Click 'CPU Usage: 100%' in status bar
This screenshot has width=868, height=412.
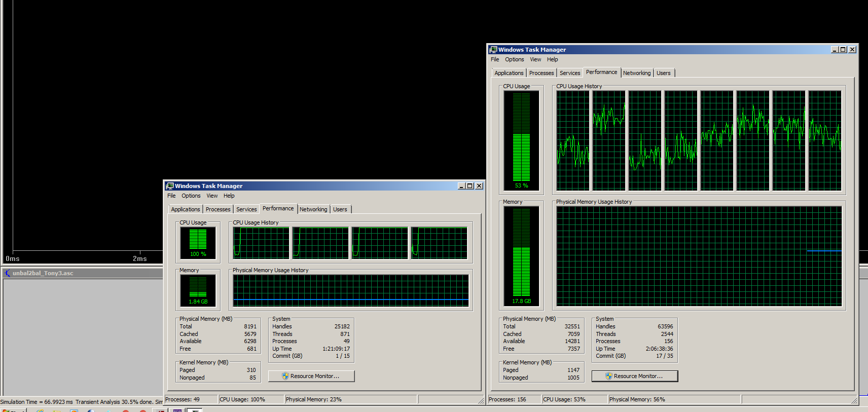click(x=242, y=399)
